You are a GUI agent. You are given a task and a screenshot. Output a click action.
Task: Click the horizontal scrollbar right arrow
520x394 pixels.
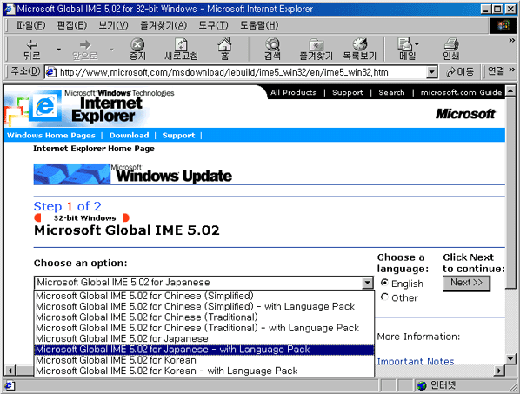click(499, 370)
